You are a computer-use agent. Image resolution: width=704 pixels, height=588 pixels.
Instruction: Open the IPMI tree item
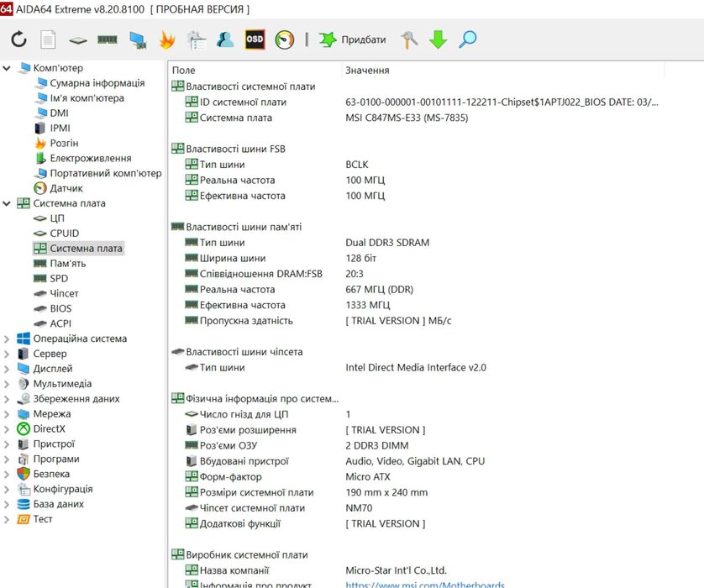(x=60, y=128)
